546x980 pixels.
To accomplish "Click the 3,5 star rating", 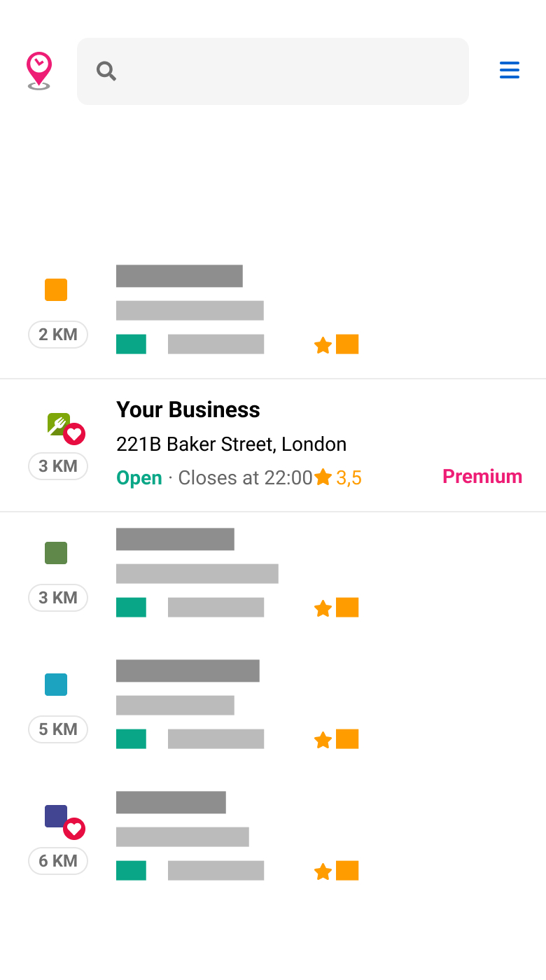I will tap(339, 478).
